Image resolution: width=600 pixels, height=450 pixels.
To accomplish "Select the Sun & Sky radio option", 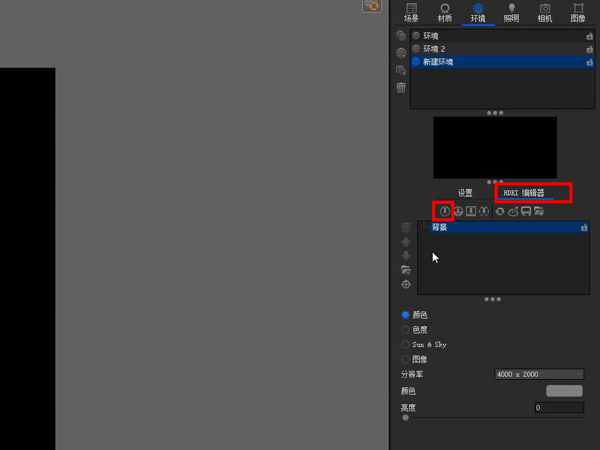I will point(406,344).
